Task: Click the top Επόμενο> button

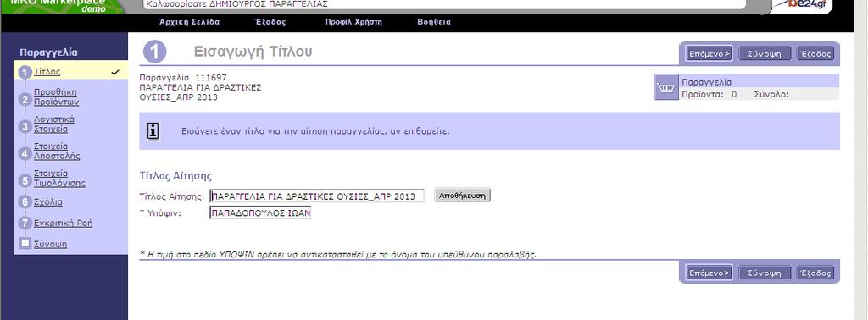Action: pyautogui.click(x=709, y=53)
